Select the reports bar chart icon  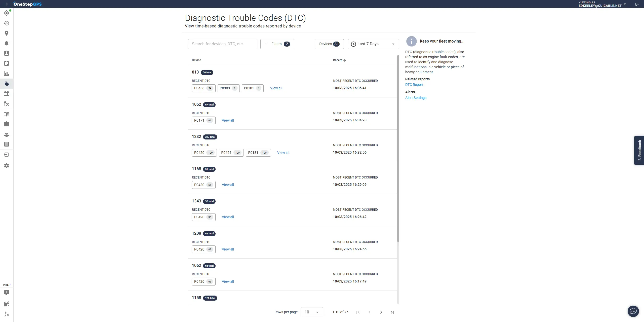[7, 74]
